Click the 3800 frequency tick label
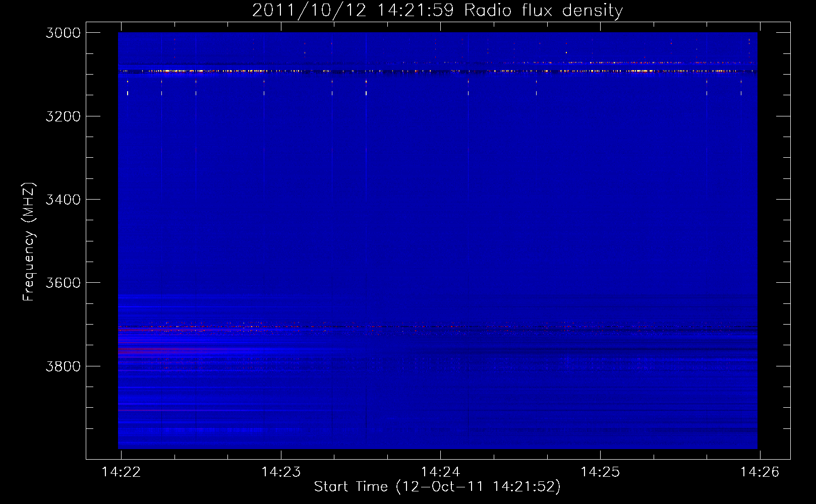 coord(63,366)
